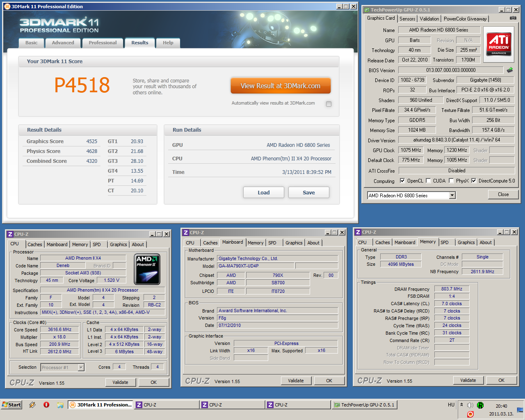
Task: Click the ATI Radeon logo in GPU-Z
Action: point(499,44)
